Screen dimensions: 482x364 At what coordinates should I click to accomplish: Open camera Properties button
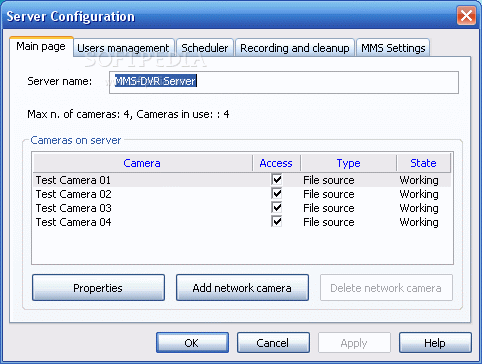click(x=98, y=288)
